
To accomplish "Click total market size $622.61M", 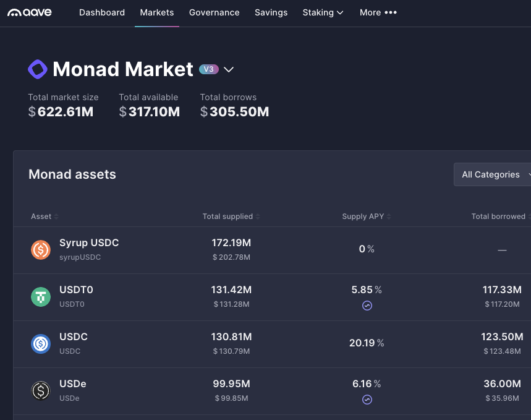I will click(61, 111).
